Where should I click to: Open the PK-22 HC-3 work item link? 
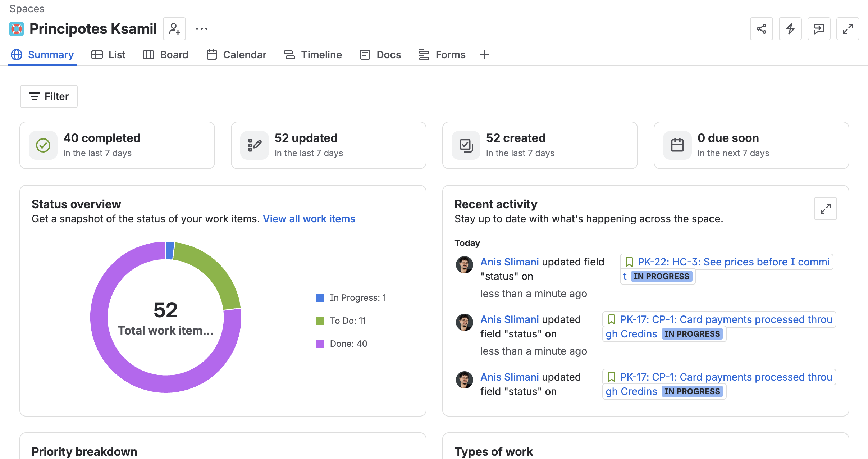(726, 269)
